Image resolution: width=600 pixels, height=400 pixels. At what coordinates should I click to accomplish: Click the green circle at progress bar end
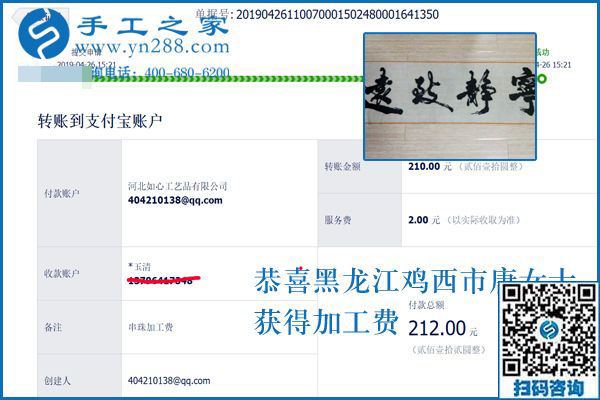click(x=541, y=79)
